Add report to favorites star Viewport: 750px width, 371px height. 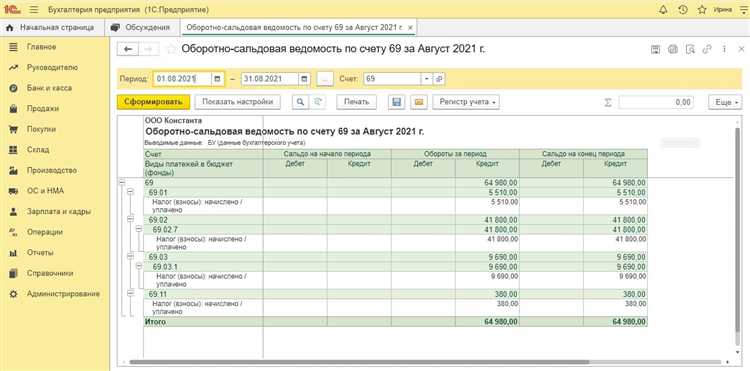[x=170, y=49]
